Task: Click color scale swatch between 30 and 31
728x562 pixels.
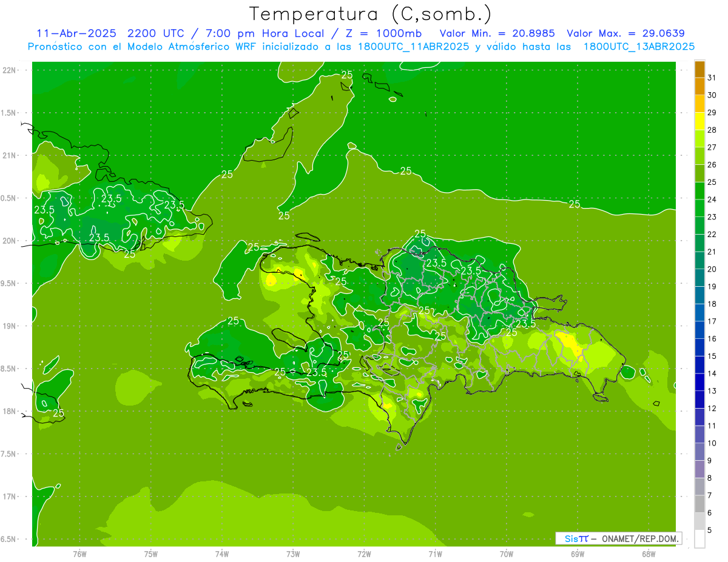Action: [699, 86]
